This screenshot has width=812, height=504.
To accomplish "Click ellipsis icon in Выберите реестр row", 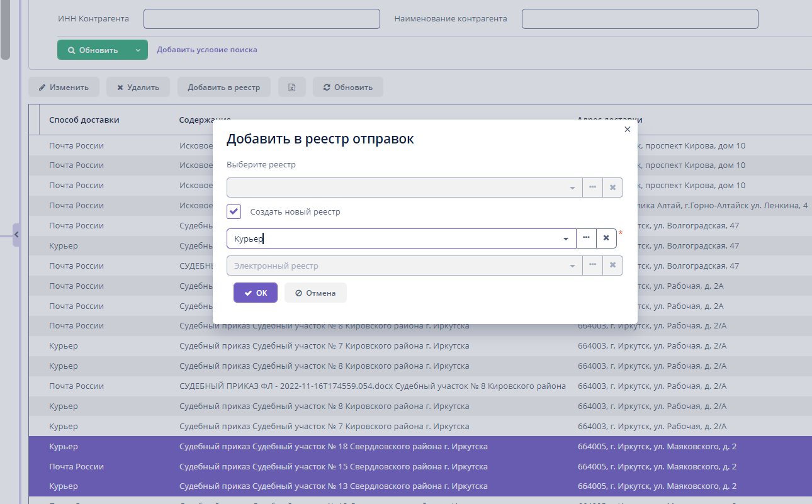I will pyautogui.click(x=592, y=188).
